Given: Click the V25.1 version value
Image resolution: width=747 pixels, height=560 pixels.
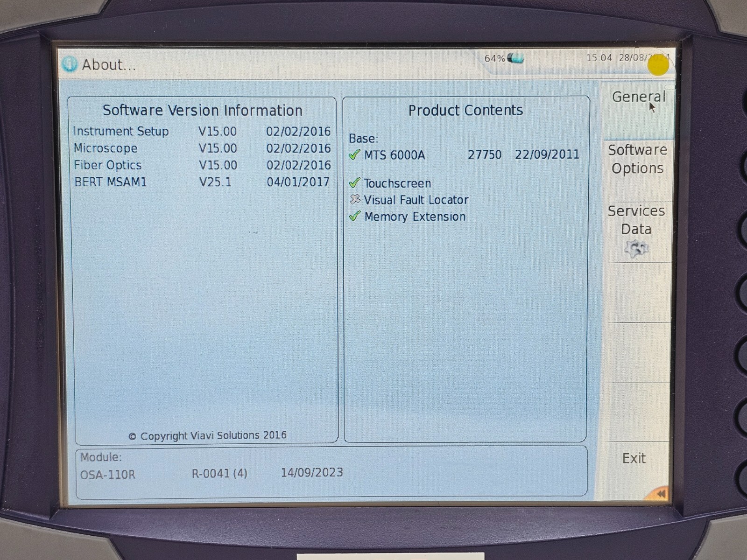Looking at the screenshot, I should (x=215, y=182).
